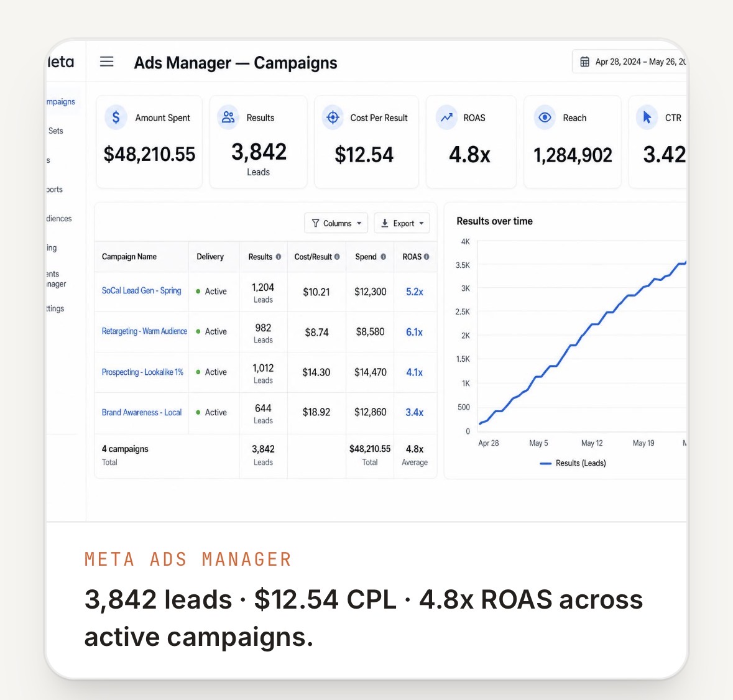Open the Apr 28, 2024 date range picker
This screenshot has width=733, height=700.
[x=629, y=62]
